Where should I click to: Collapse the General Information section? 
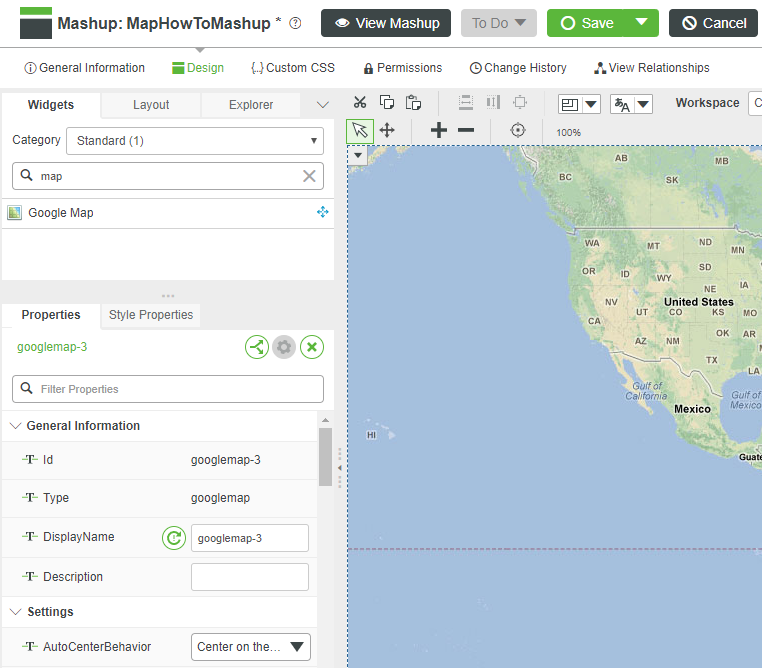click(x=16, y=426)
